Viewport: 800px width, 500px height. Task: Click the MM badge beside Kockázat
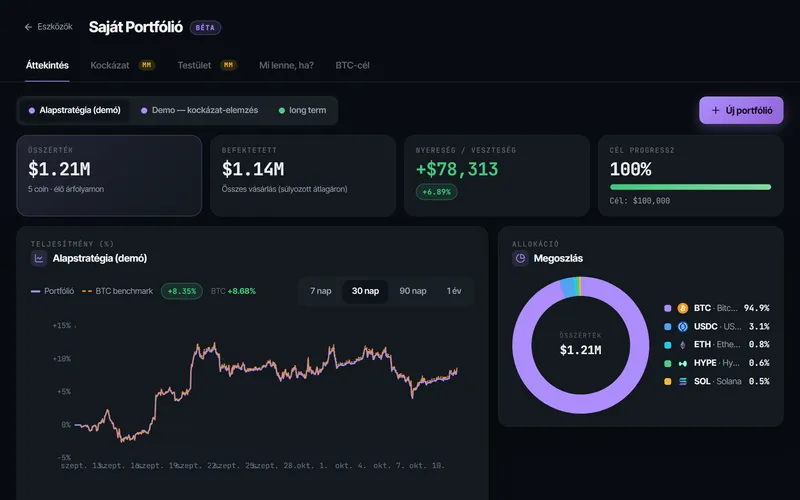[146, 65]
